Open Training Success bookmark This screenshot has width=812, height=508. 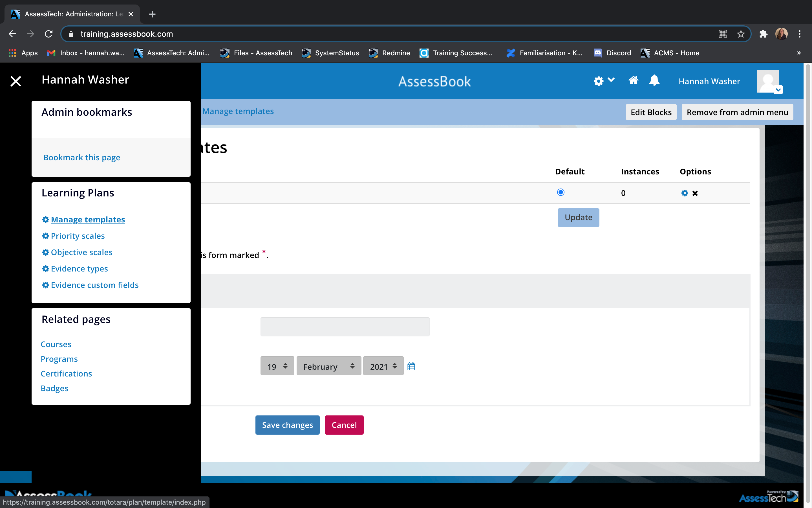click(x=456, y=53)
